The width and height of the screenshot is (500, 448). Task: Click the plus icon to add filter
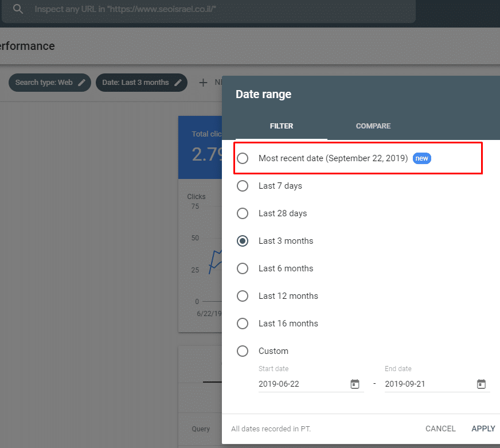(x=203, y=83)
